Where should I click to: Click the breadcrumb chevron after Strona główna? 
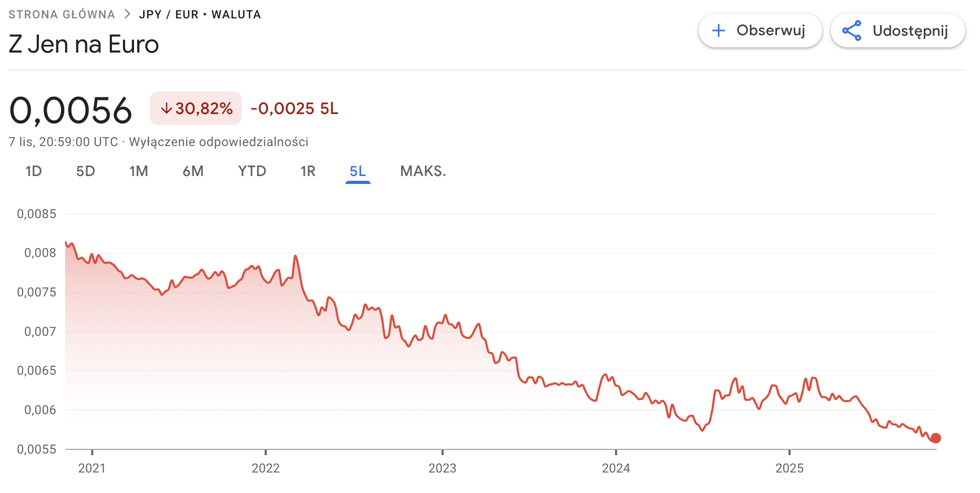[127, 14]
